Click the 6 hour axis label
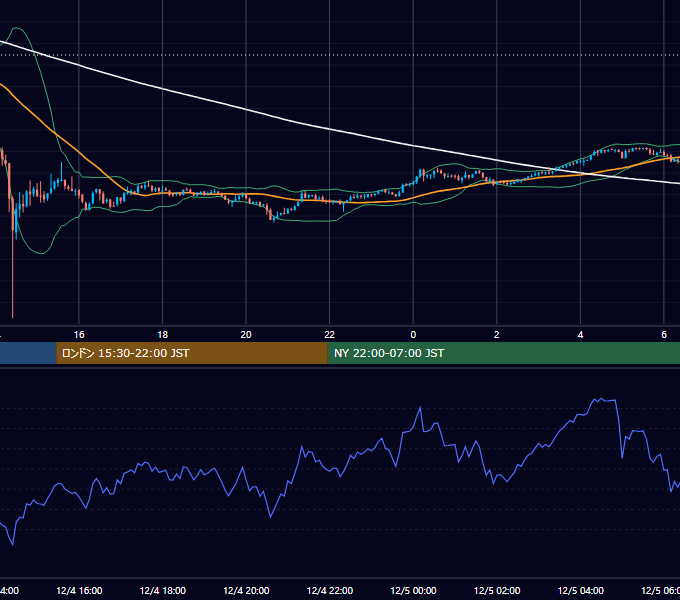680x600 pixels. click(664, 335)
